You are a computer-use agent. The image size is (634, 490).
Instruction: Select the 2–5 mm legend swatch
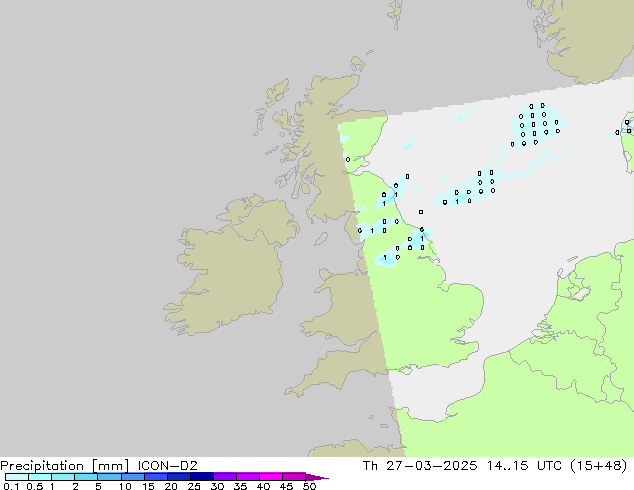[86, 477]
